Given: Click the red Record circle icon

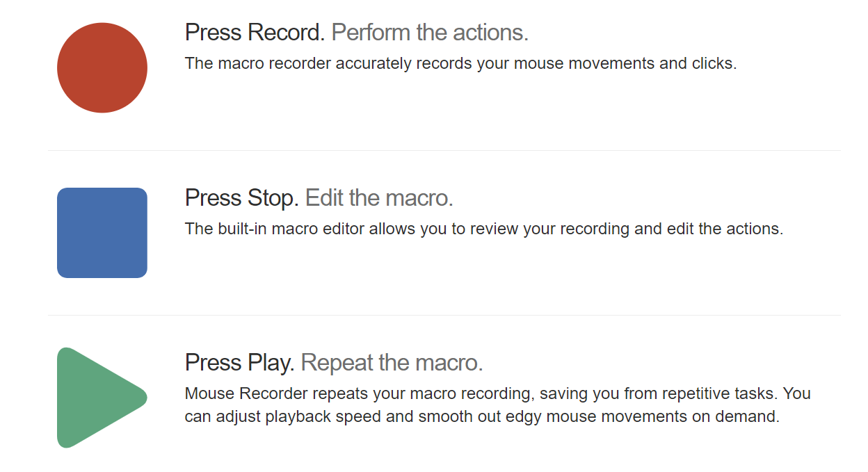Looking at the screenshot, I should click(x=102, y=67).
